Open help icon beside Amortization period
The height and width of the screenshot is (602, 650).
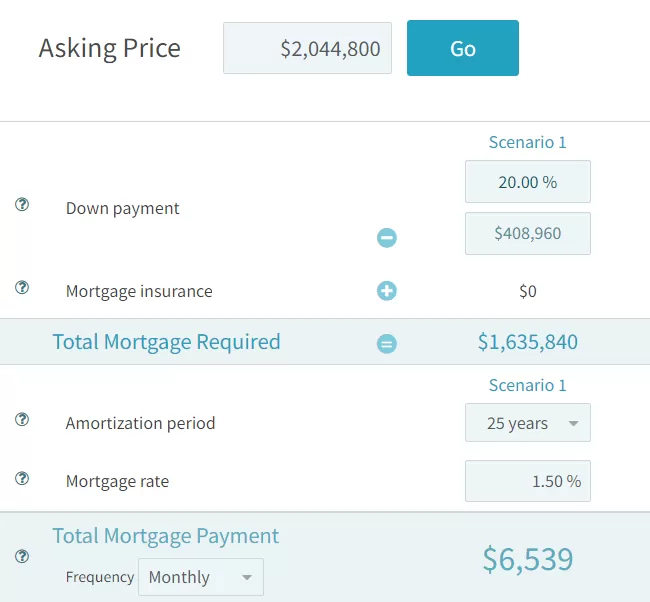(22, 420)
